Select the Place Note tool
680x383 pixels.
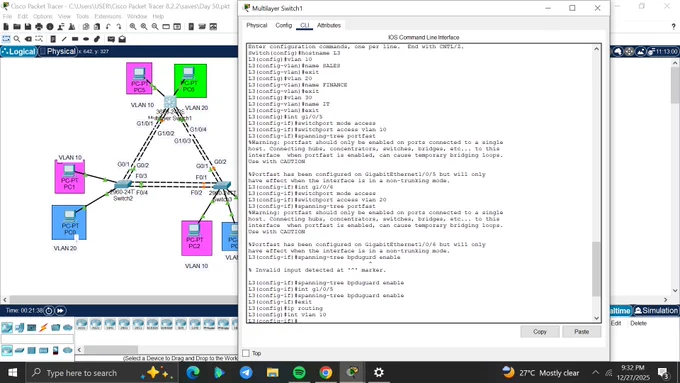(53, 39)
